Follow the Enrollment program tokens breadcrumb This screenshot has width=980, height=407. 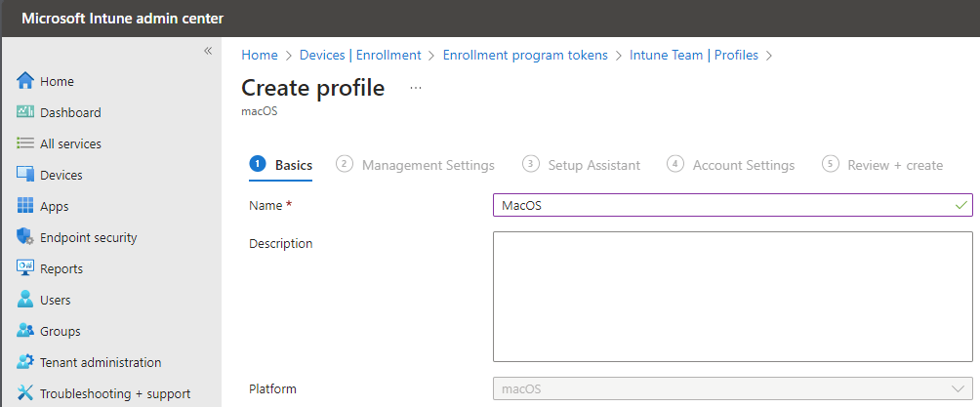click(x=525, y=55)
